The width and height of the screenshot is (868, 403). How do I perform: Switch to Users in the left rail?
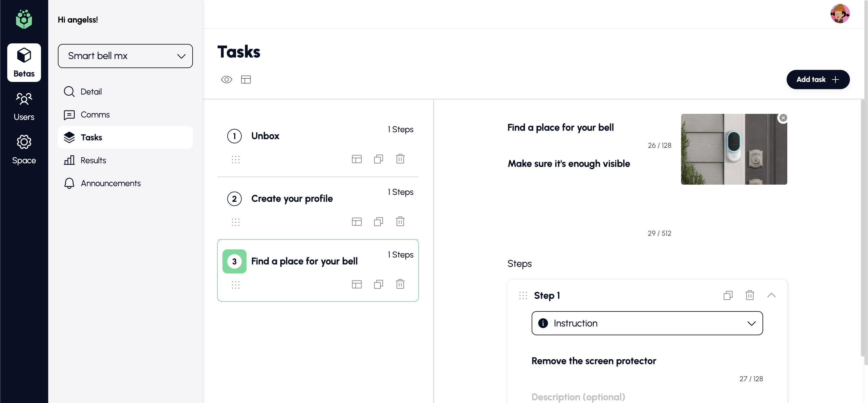(x=24, y=106)
